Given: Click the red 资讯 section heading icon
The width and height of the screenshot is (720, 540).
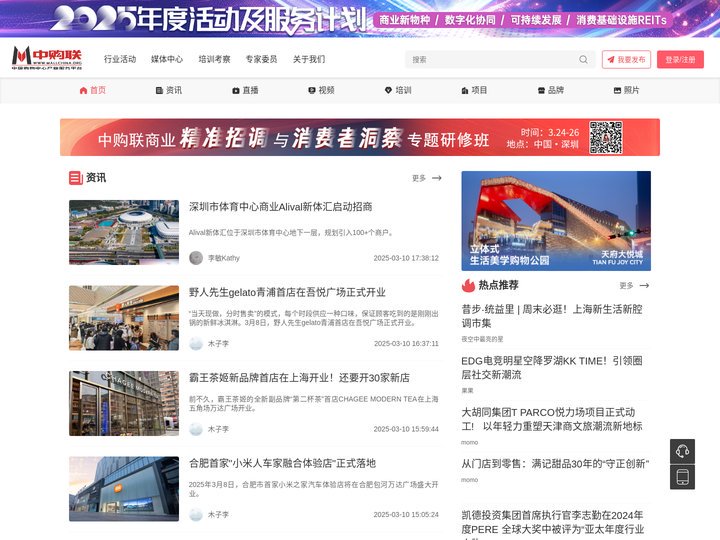Looking at the screenshot, I should pyautogui.click(x=75, y=178).
